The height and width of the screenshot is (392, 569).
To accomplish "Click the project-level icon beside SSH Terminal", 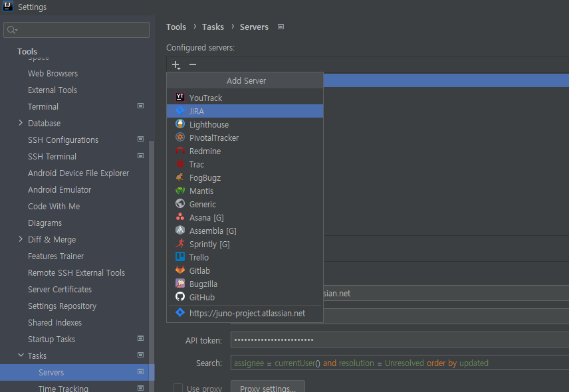I will coord(140,156).
